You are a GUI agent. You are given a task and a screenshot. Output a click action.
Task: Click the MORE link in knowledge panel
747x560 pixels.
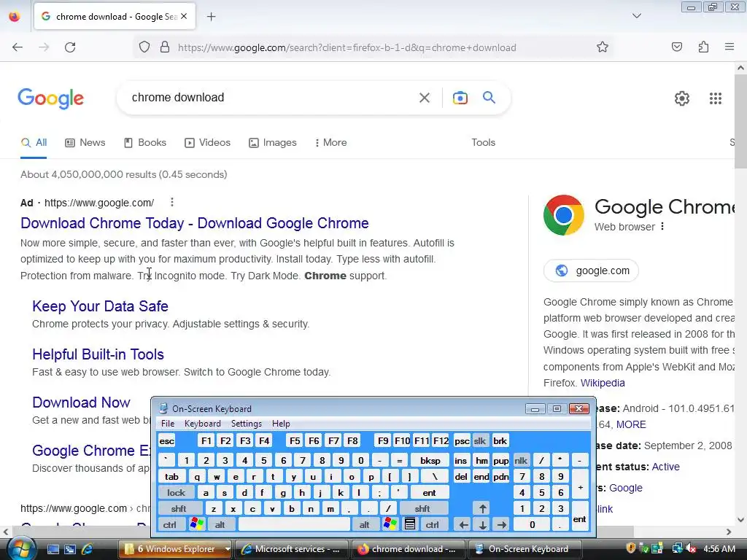coord(631,424)
